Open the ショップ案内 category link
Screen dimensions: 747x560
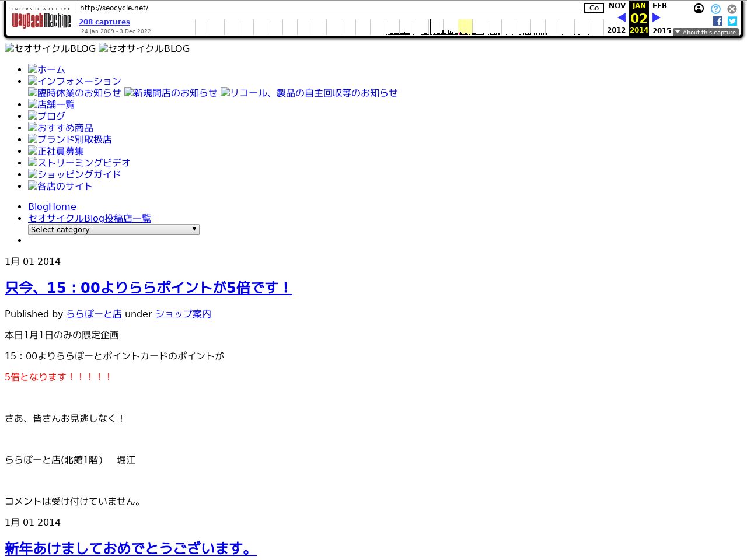point(183,314)
